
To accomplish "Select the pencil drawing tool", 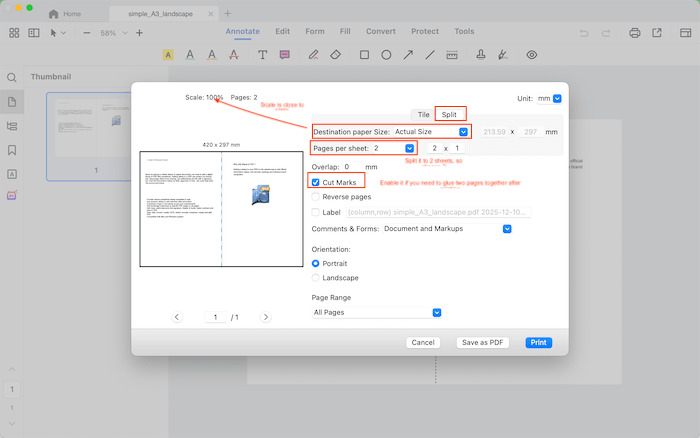I will [313, 55].
